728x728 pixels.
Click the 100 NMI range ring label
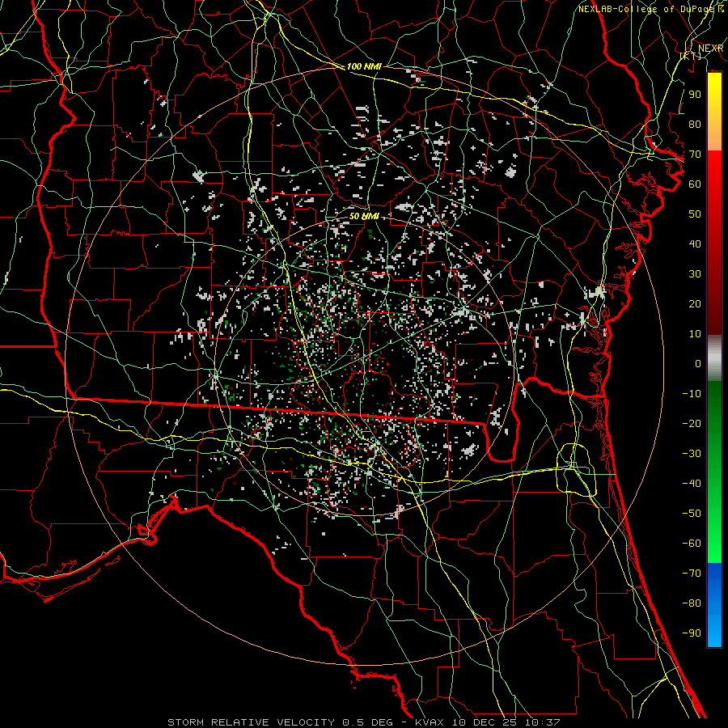[364, 66]
